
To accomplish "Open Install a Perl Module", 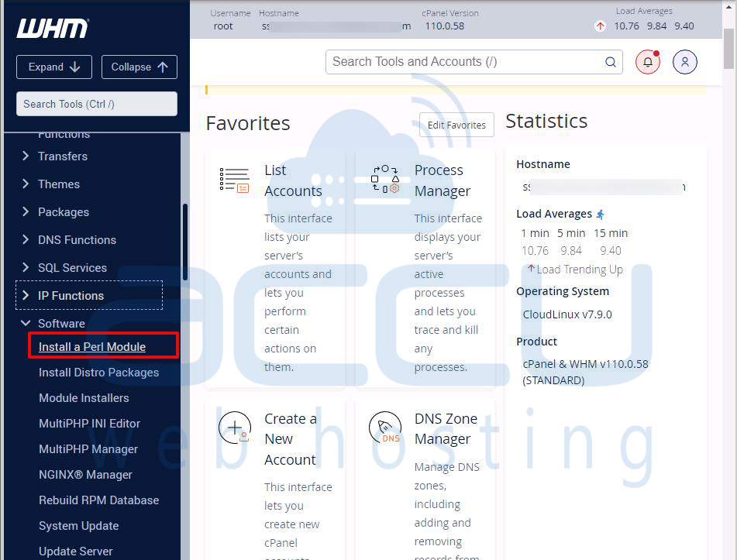I will 92,347.
